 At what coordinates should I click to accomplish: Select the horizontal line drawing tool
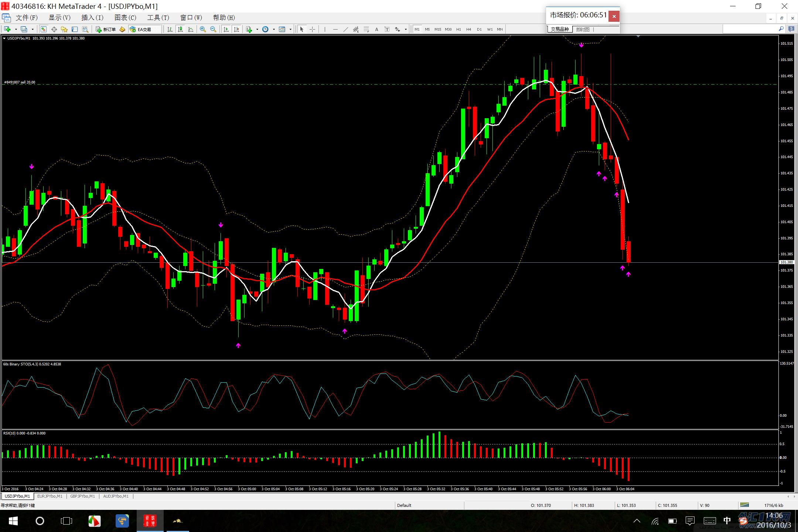335,29
